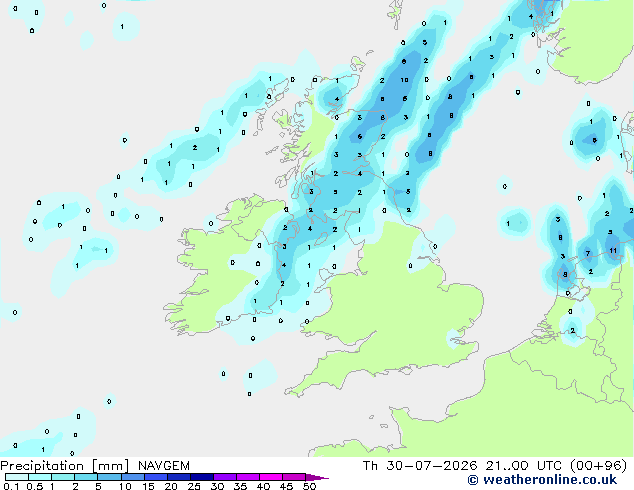The width and height of the screenshot is (634, 490).
Task: Click the 40–45 mm magenta legend swatch
Action: [x=271, y=477]
